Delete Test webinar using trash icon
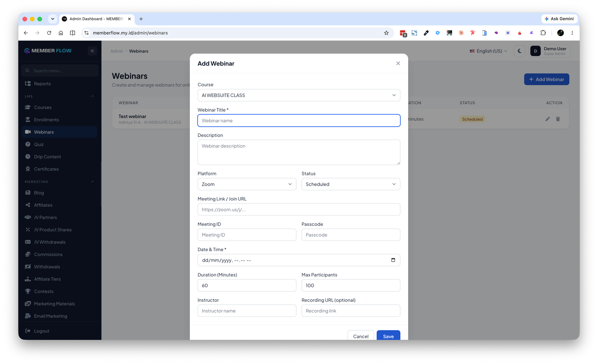 pyautogui.click(x=558, y=119)
